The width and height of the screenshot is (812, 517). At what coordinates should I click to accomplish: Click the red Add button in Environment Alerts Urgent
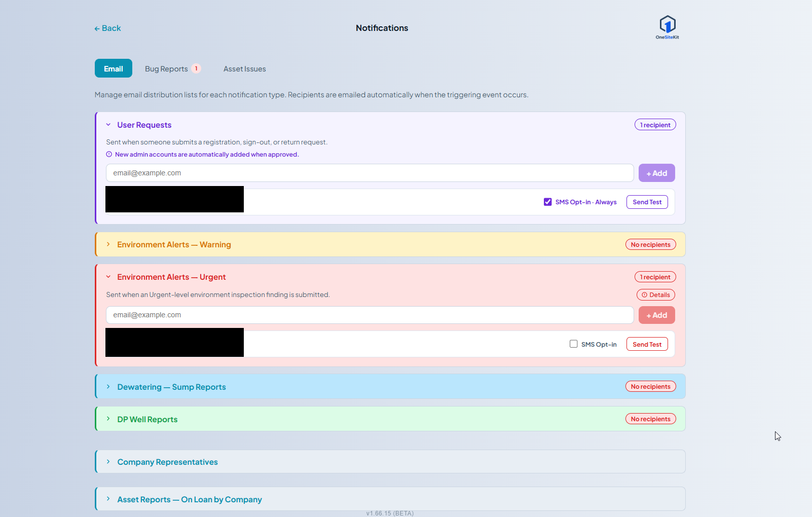(x=657, y=315)
